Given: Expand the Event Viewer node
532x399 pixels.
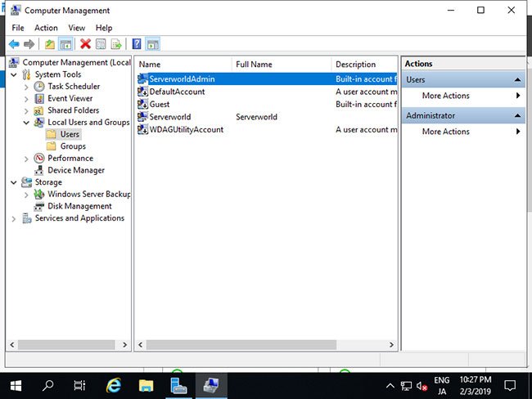Looking at the screenshot, I should pos(26,99).
